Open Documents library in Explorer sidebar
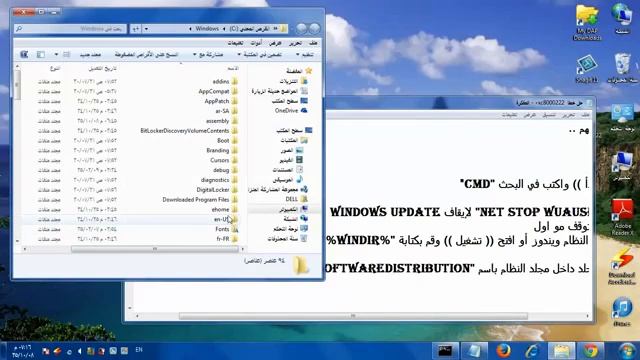 pos(288,170)
